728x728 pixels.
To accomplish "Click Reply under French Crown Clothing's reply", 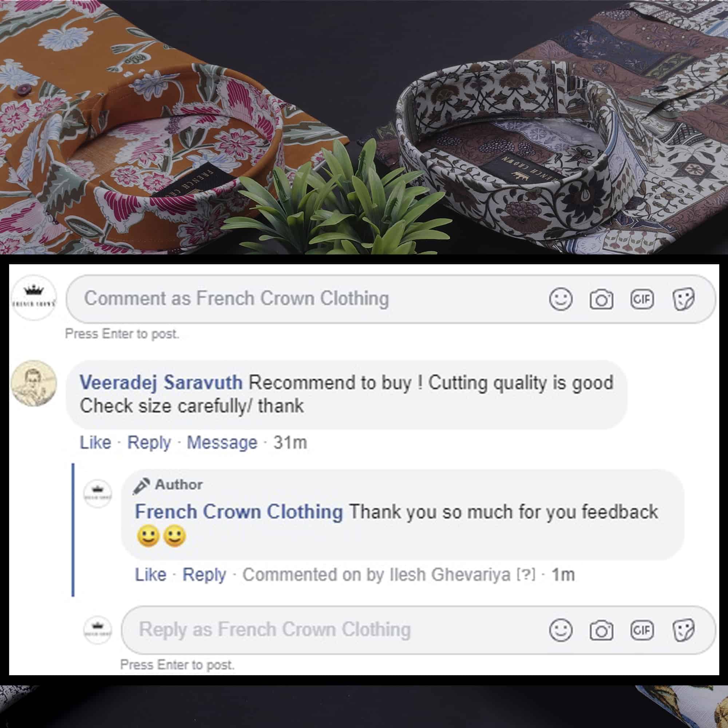I will click(204, 575).
